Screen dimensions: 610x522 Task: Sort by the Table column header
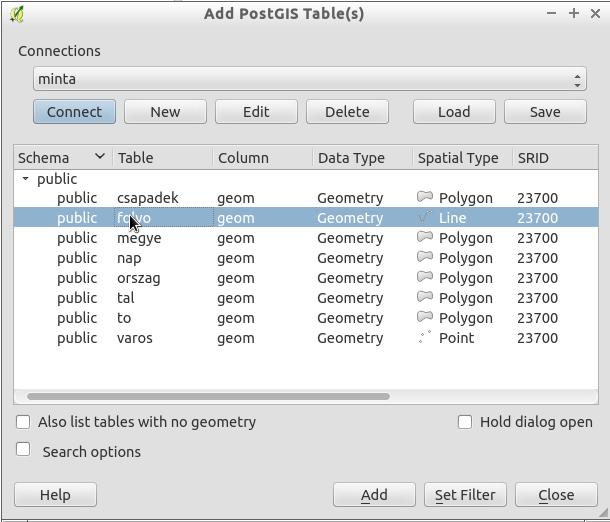163,158
